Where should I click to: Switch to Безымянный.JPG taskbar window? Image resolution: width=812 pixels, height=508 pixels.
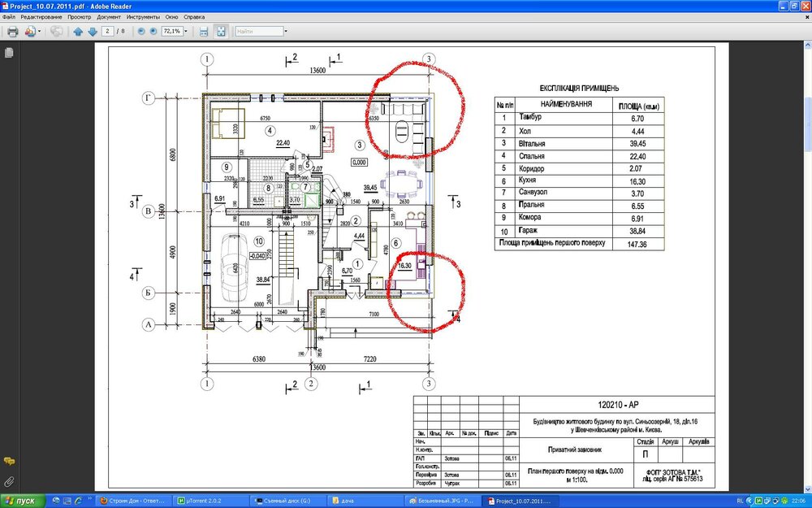(441, 501)
